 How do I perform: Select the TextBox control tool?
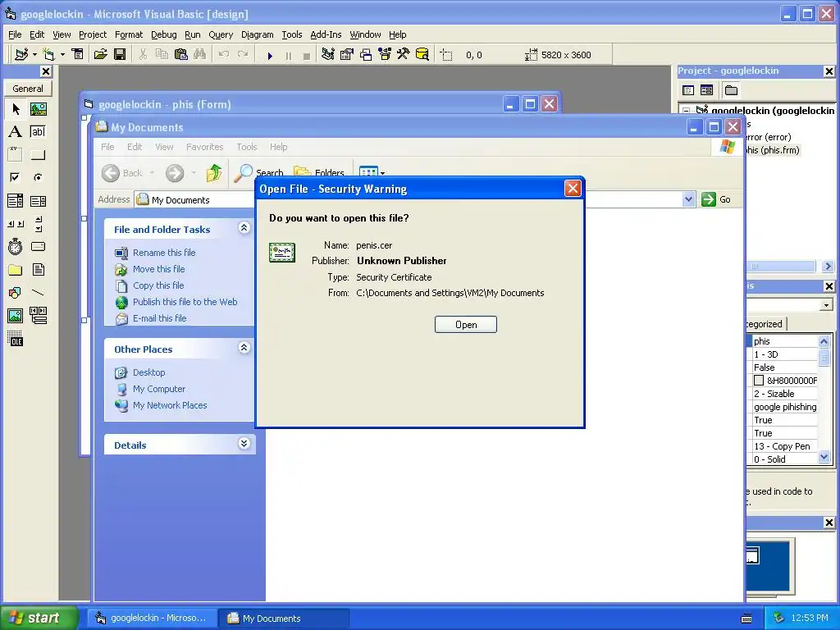point(38,132)
